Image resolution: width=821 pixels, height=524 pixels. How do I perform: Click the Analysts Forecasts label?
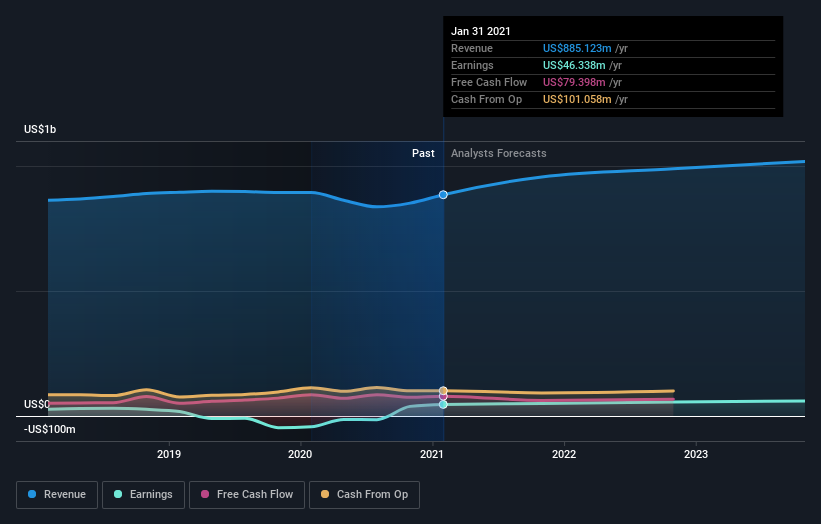click(498, 153)
